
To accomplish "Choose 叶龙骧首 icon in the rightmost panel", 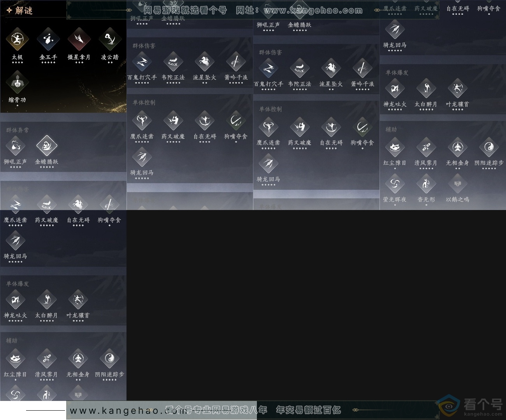I will [x=457, y=88].
